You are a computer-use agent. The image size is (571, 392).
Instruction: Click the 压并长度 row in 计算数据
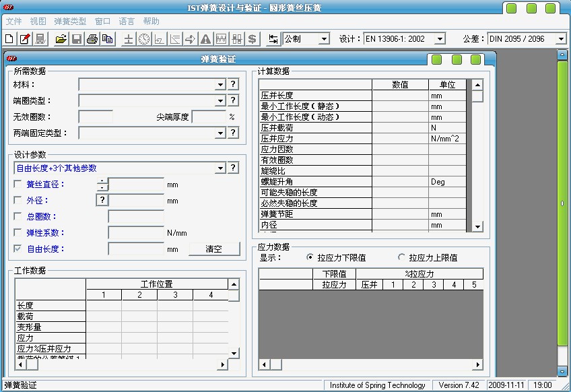(x=363, y=96)
